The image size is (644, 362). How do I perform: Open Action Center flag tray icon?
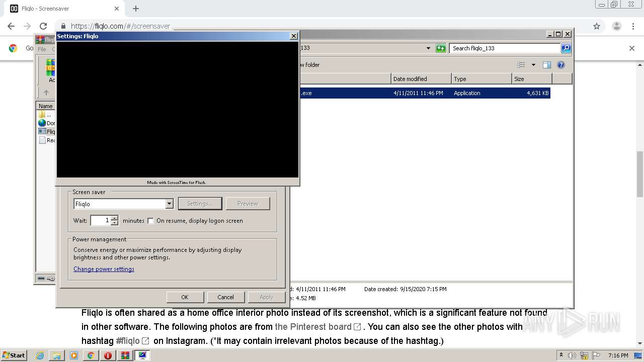click(x=595, y=355)
